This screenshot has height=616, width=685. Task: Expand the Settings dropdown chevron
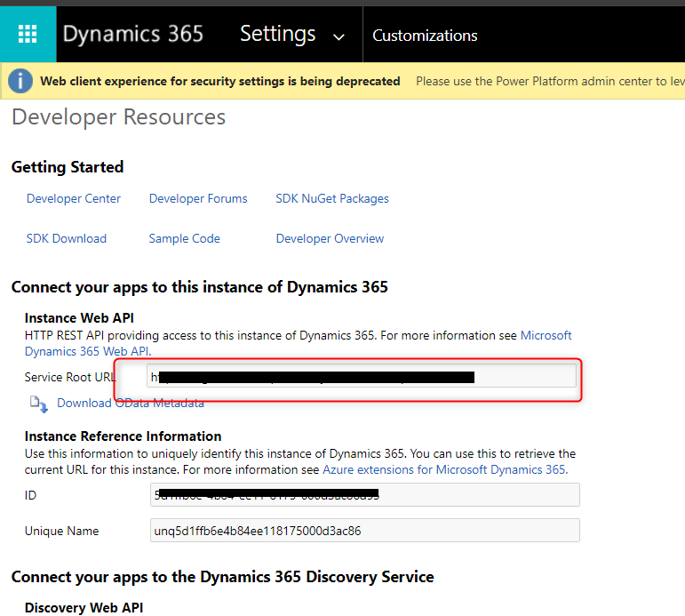(x=338, y=37)
